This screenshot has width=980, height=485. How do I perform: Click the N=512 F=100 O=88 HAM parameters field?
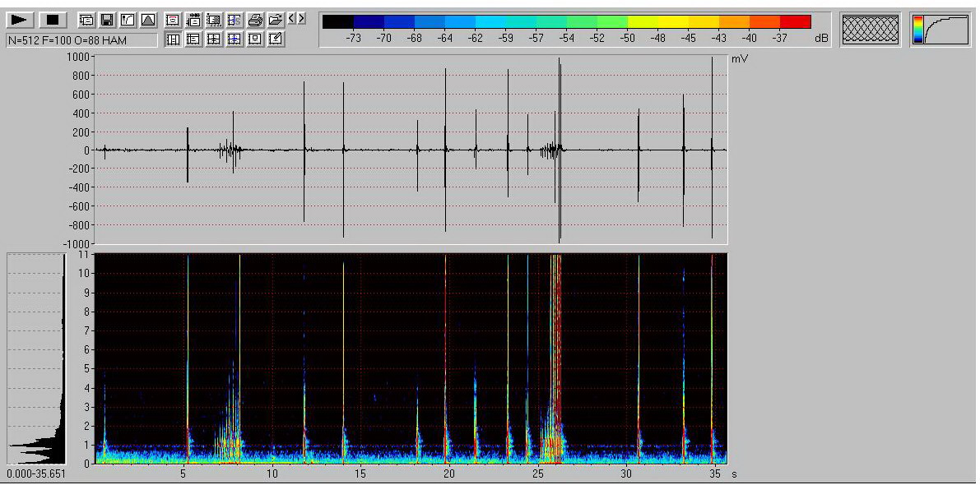pos(81,39)
